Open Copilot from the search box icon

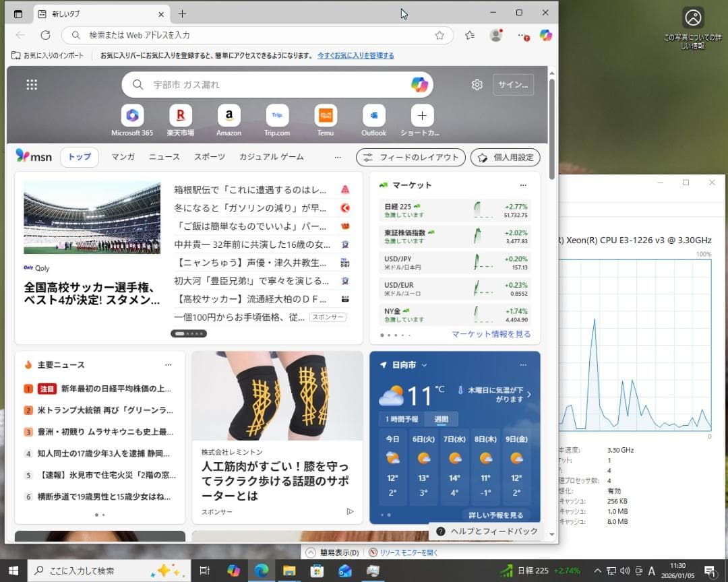pyautogui.click(x=419, y=84)
